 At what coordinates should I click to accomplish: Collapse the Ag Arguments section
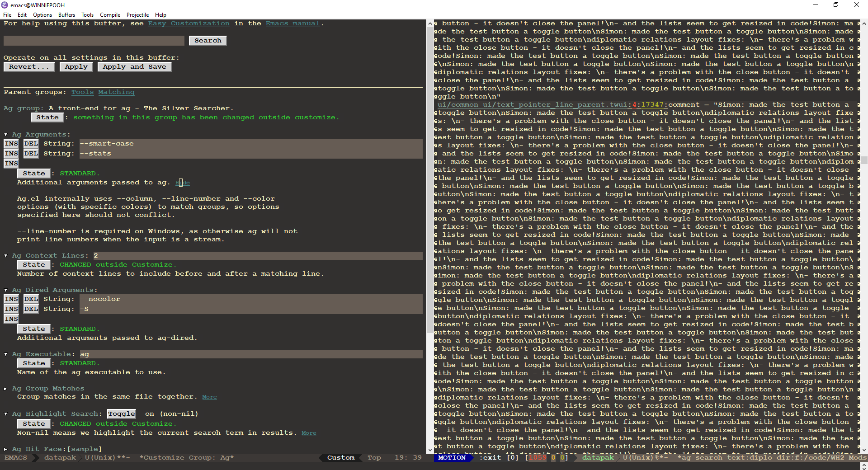tap(6, 135)
